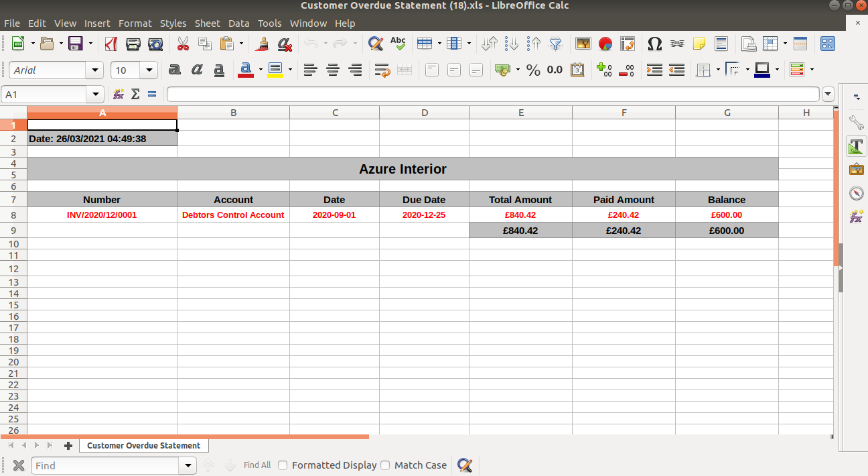Open Function Wizard next to Name Box

tap(119, 95)
